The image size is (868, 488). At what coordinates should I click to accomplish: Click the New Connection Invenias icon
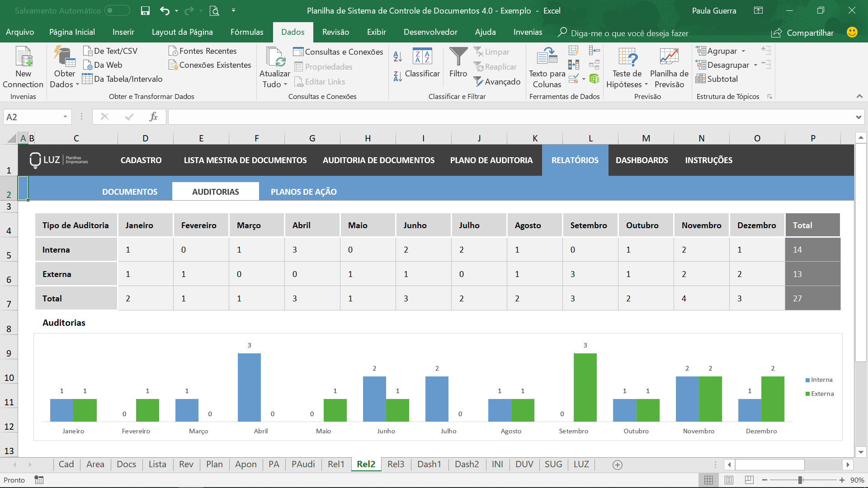coord(23,56)
